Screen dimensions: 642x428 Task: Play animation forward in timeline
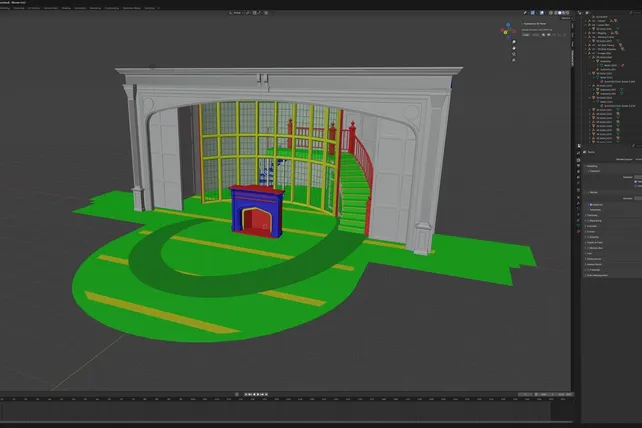tap(258, 394)
